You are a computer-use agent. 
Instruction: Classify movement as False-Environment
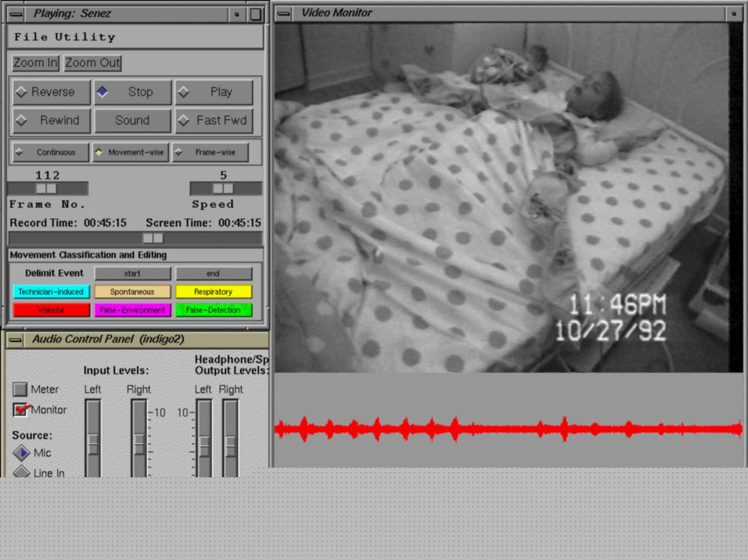132,310
